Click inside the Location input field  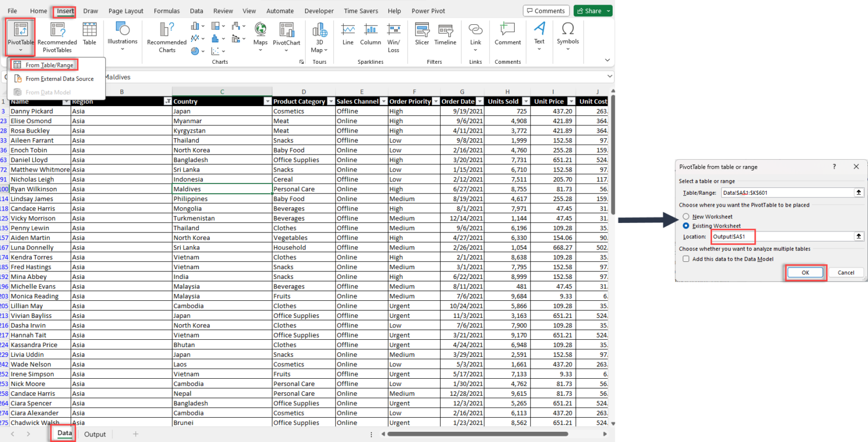coord(733,236)
